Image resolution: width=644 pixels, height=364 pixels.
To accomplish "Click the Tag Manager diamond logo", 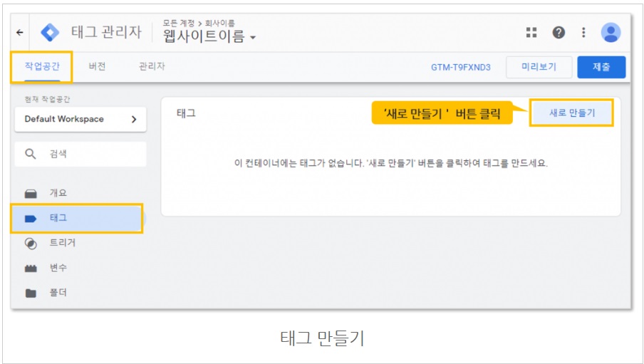I will (x=50, y=33).
